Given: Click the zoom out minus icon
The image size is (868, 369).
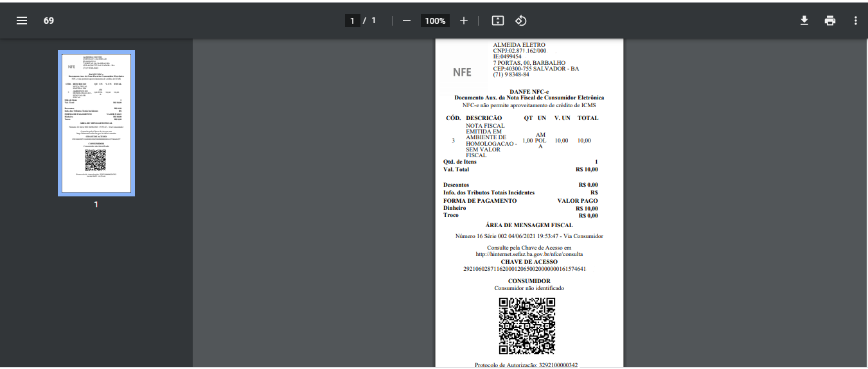Looking at the screenshot, I should click(x=406, y=21).
